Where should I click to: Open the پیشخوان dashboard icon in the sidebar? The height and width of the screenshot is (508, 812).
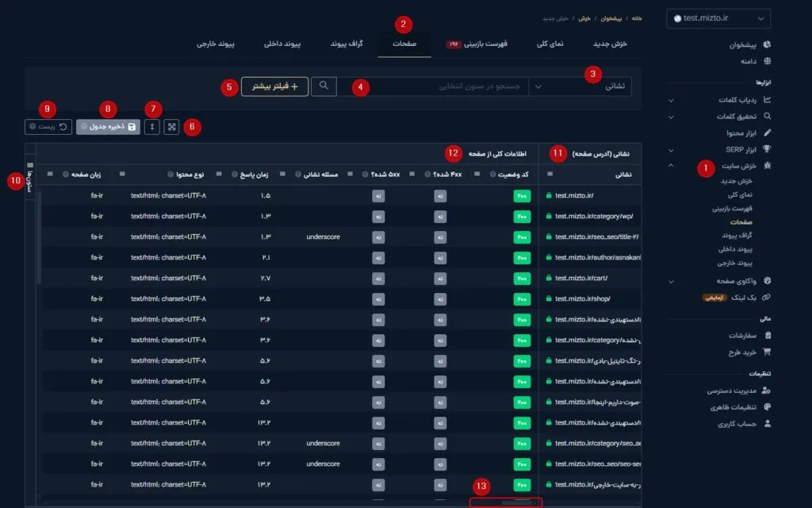(767, 44)
